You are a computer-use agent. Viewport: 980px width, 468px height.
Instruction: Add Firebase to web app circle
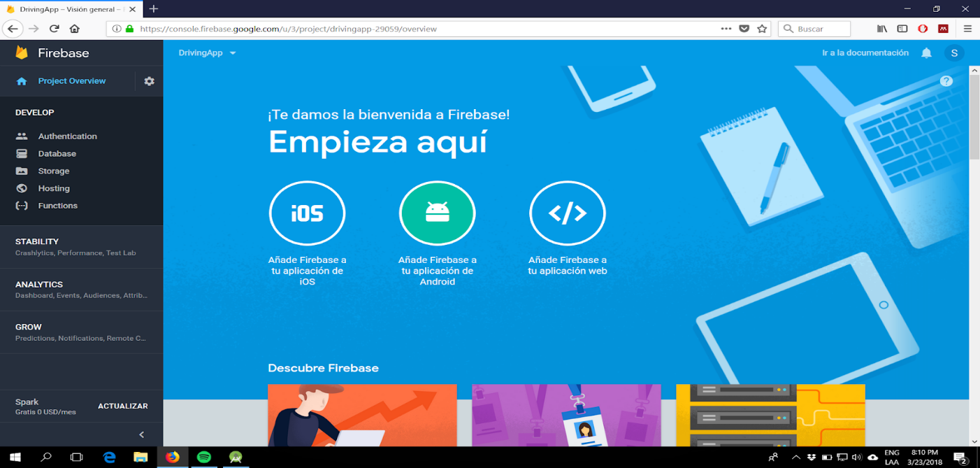pyautogui.click(x=568, y=213)
